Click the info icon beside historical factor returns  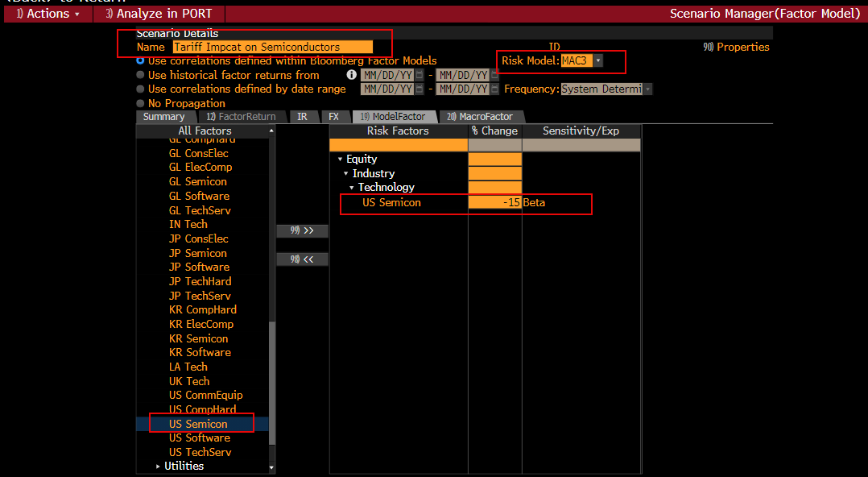351,75
